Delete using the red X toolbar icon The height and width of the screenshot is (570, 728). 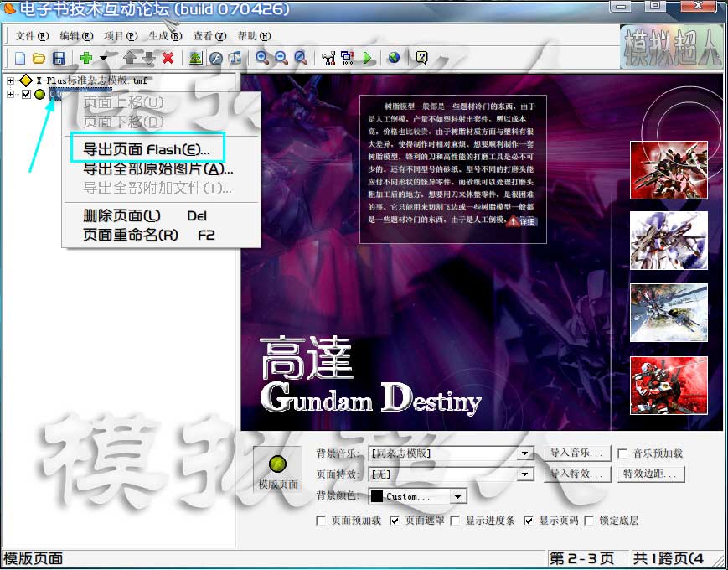(x=168, y=58)
